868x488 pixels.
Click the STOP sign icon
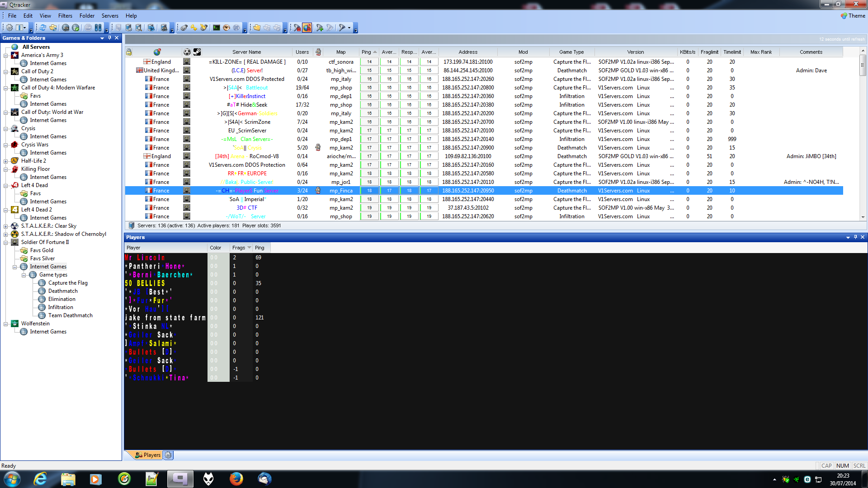point(88,28)
